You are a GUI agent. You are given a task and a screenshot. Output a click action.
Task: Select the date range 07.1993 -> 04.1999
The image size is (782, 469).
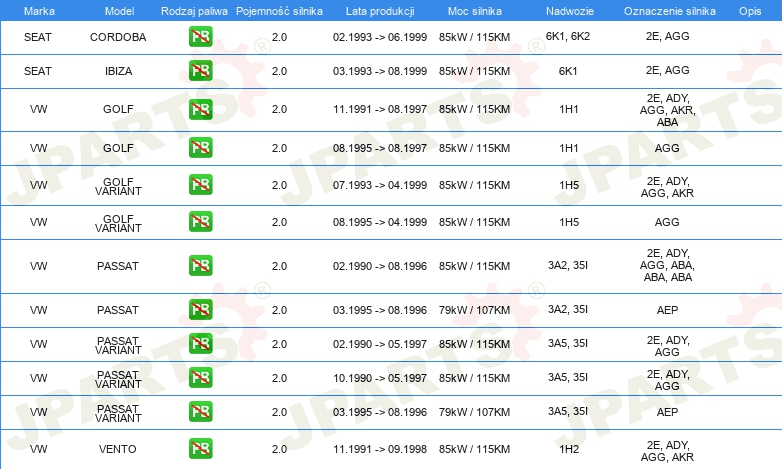coord(380,185)
